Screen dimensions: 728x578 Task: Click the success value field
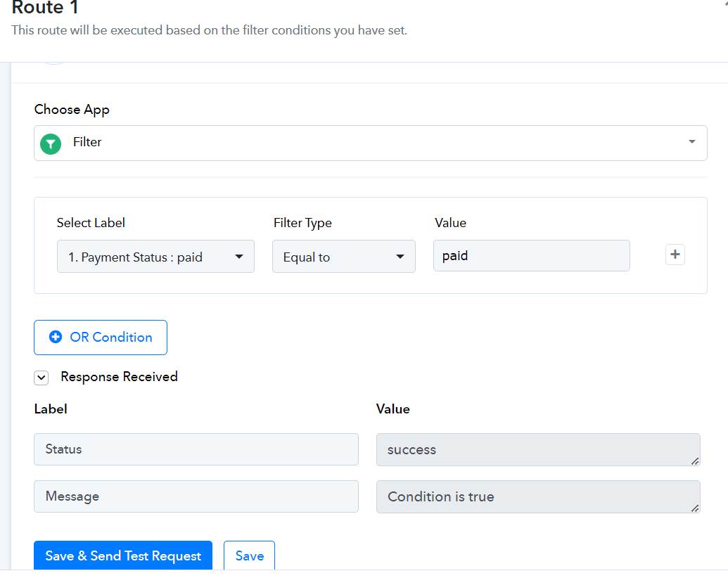(x=538, y=450)
